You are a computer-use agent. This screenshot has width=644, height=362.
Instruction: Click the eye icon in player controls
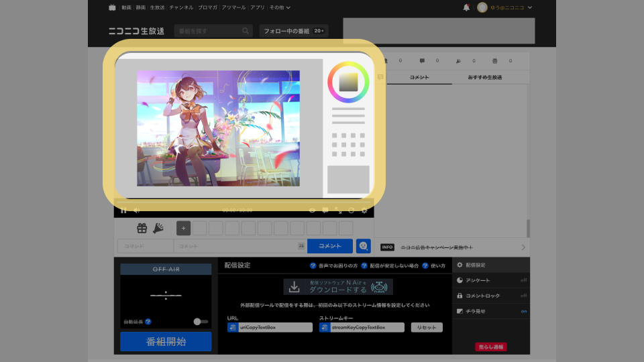coord(312,210)
